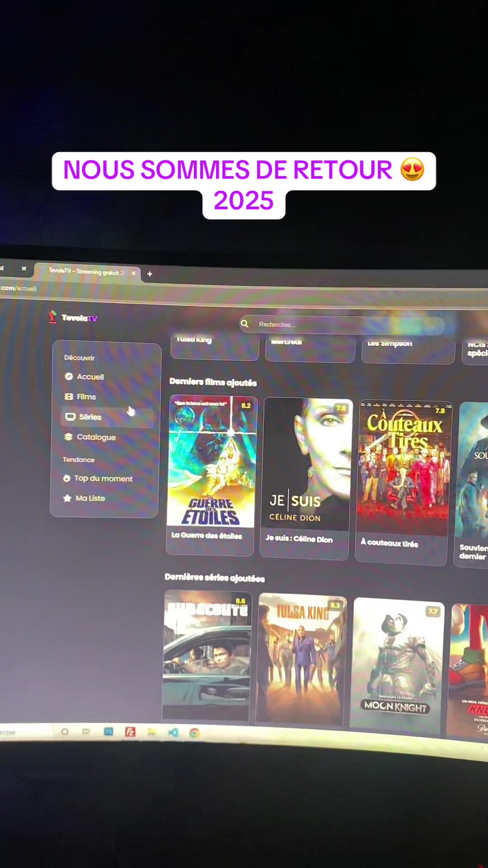Click the 7.7 rating badge on Moon Knight
The height and width of the screenshot is (868, 488).
433,611
